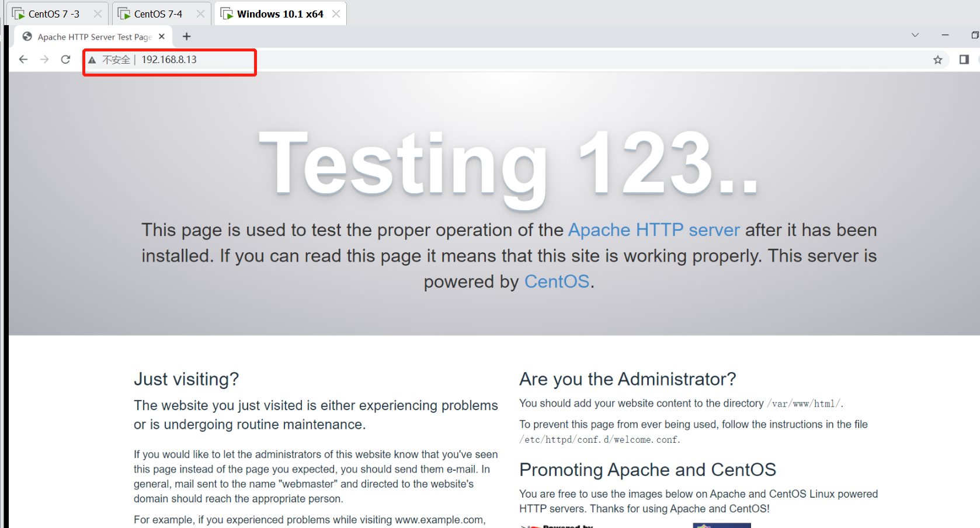Minimize the browser window
980x528 pixels.
tap(945, 35)
